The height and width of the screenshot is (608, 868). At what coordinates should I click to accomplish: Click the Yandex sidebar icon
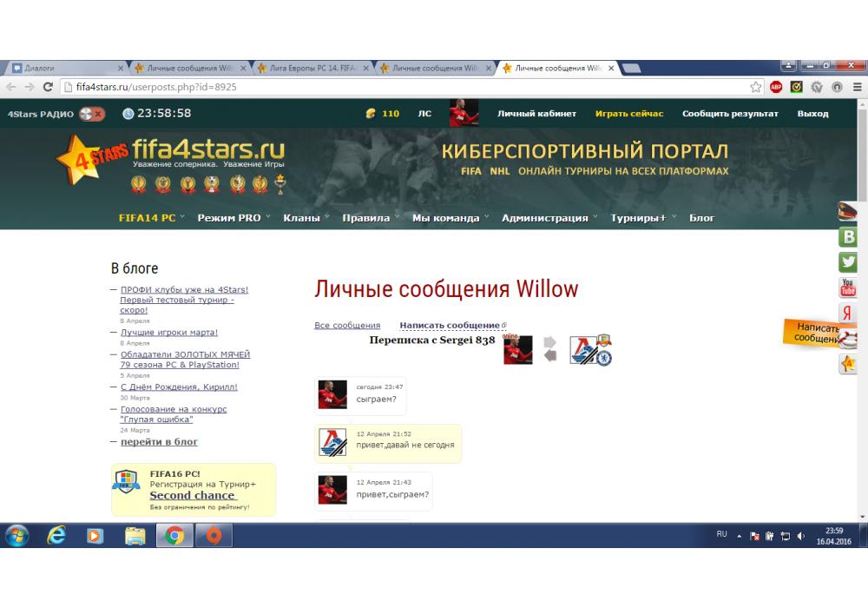[848, 314]
